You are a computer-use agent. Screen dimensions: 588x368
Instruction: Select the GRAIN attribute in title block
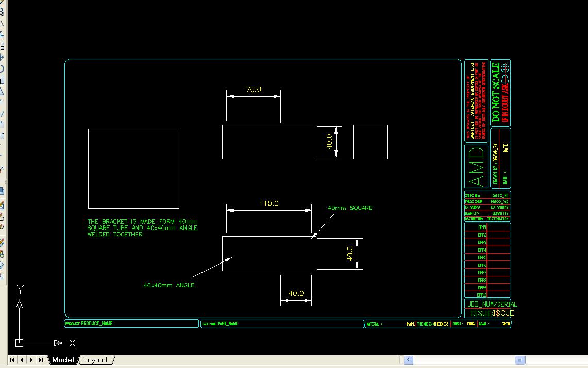506,324
